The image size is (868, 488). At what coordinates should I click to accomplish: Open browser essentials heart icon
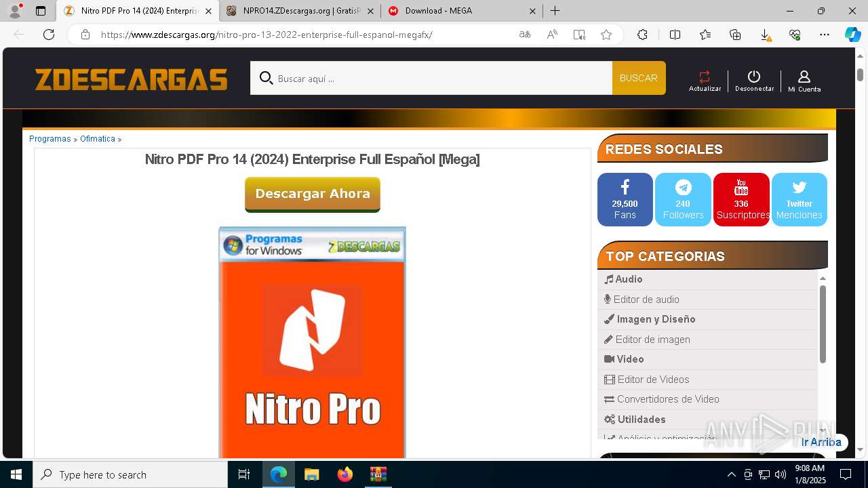[x=795, y=35]
